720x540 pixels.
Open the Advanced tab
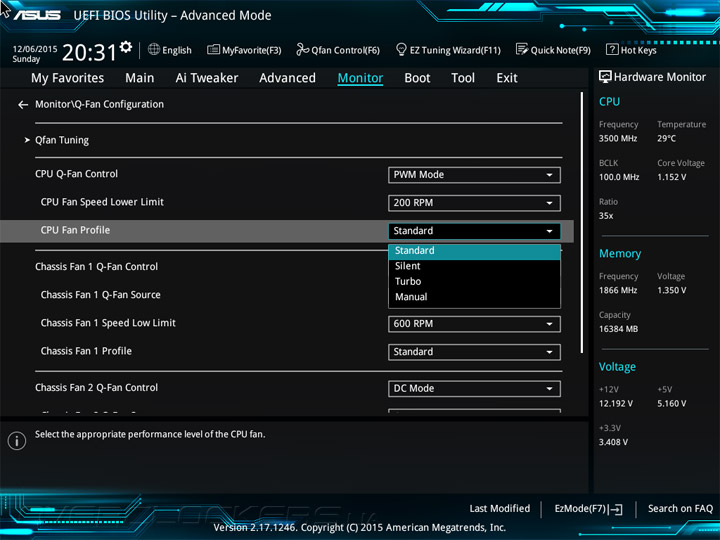[287, 78]
